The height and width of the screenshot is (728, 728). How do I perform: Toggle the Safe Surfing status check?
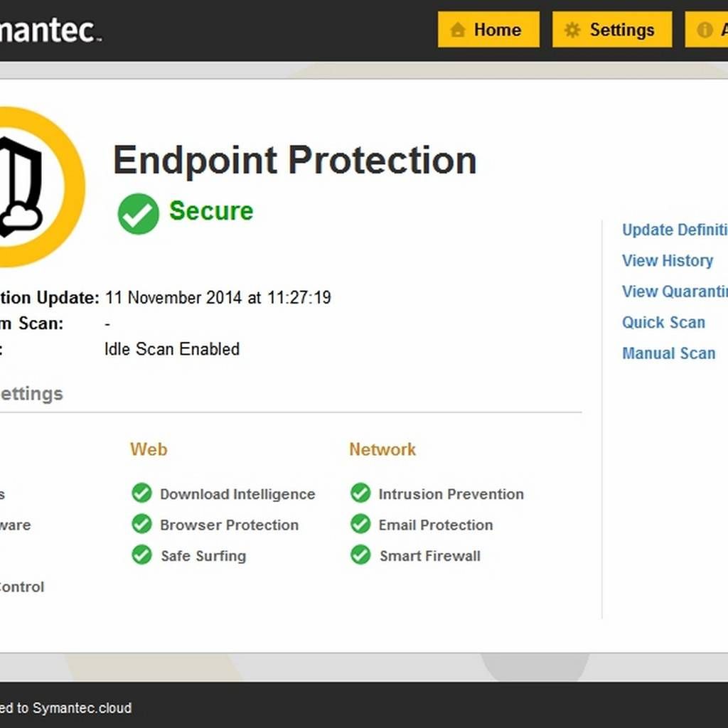pyautogui.click(x=141, y=555)
